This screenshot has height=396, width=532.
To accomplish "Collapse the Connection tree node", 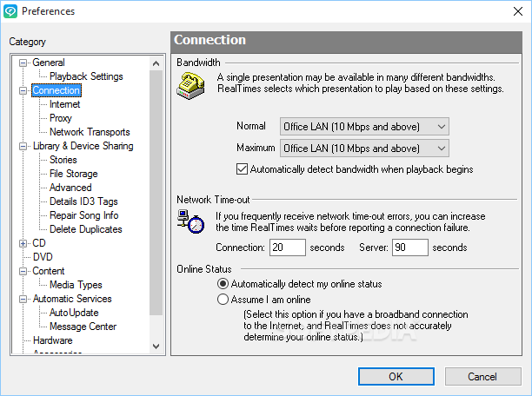I will [x=23, y=90].
